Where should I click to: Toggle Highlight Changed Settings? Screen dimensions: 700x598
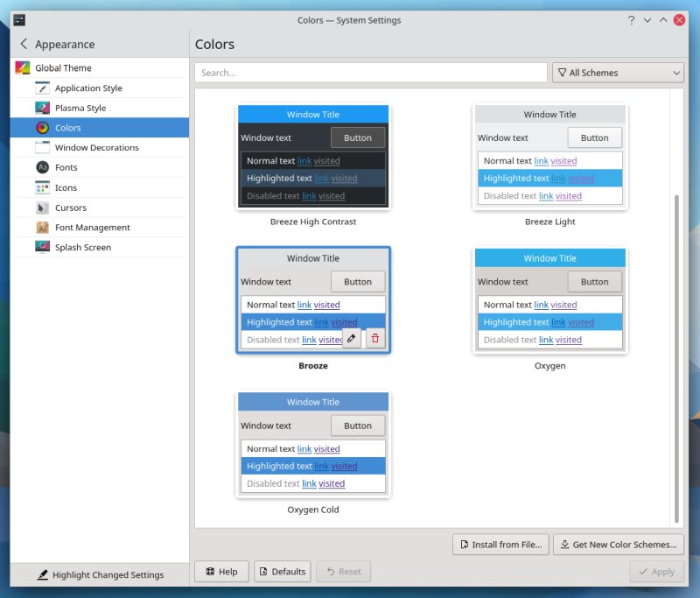(100, 574)
